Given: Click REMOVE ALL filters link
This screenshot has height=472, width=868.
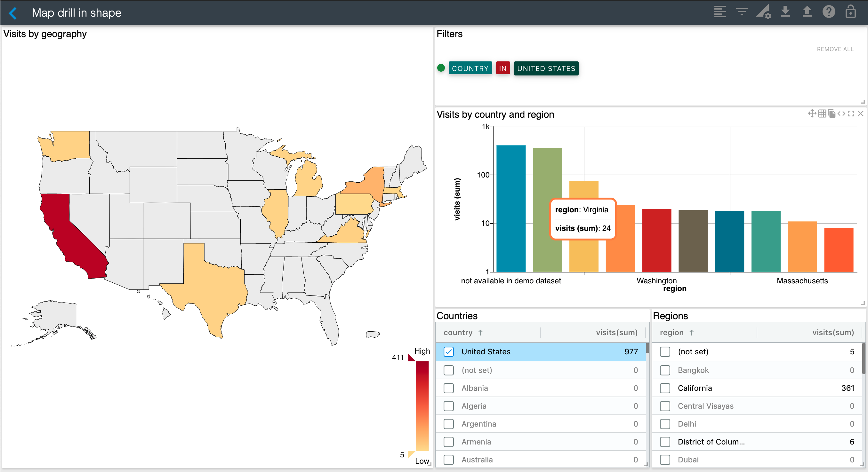Looking at the screenshot, I should click(835, 49).
